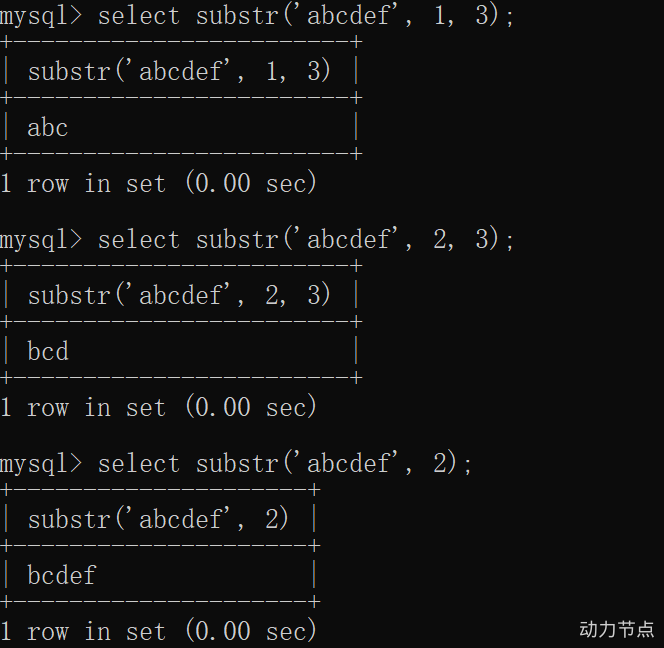Click the result value bcdef

coord(62,575)
